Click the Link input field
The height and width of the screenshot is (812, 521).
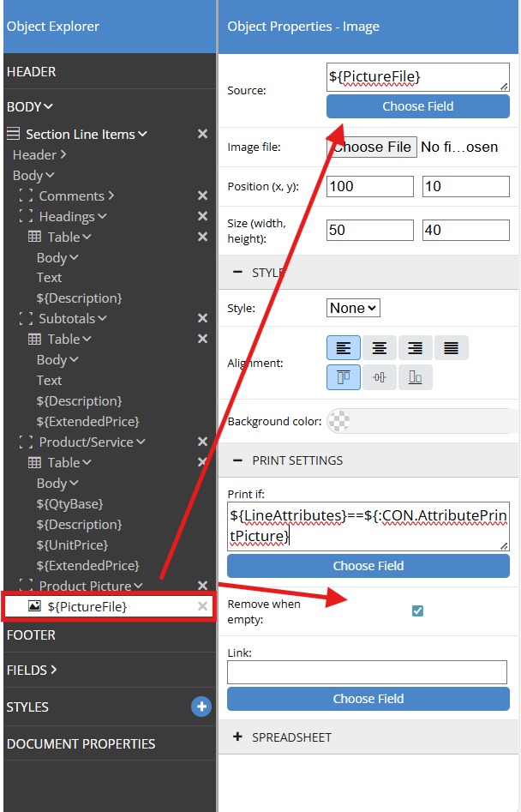pyautogui.click(x=367, y=672)
